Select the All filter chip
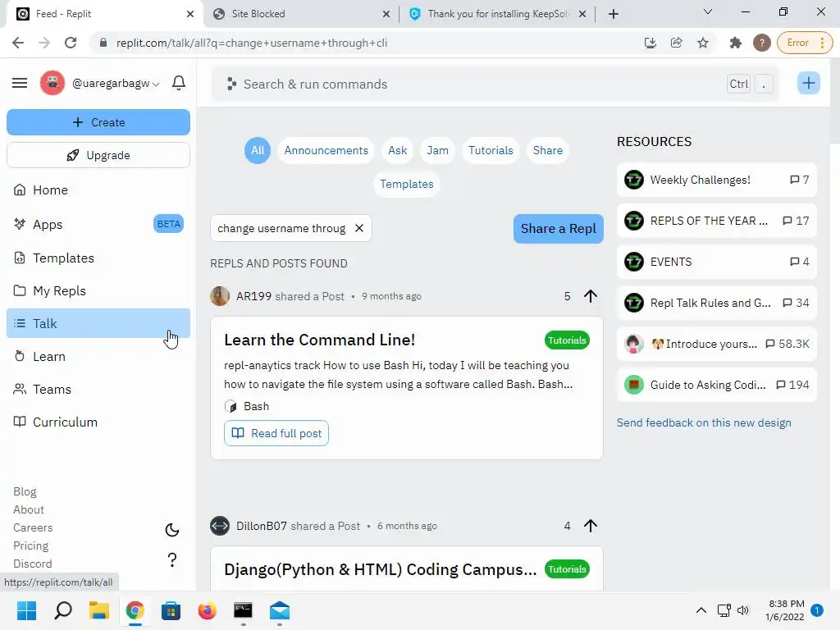Image resolution: width=840 pixels, height=630 pixels. pyautogui.click(x=258, y=151)
